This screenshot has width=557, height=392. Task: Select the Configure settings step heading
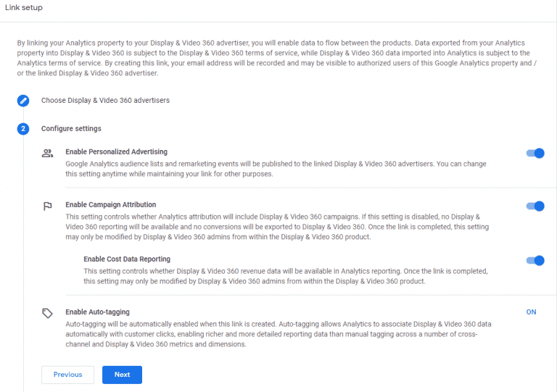[71, 128]
